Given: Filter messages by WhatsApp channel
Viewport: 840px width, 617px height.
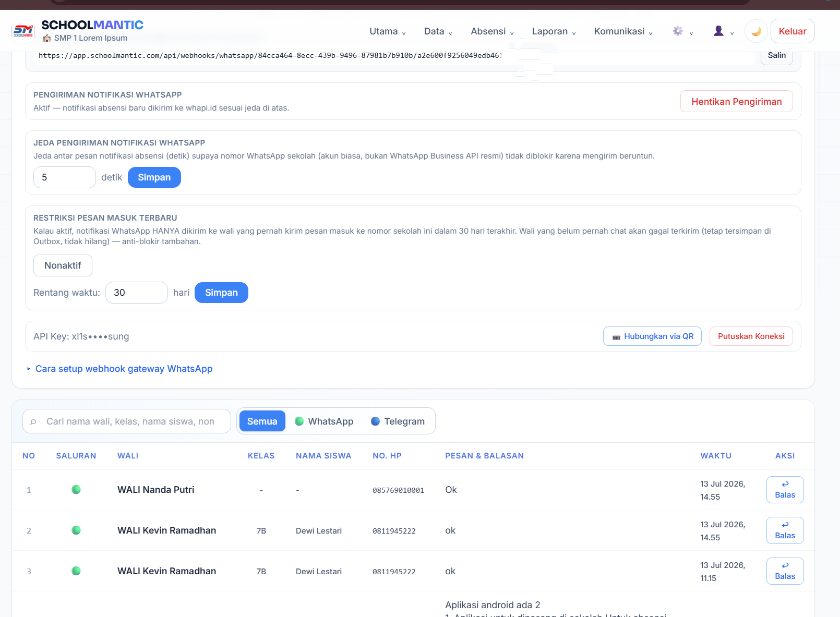Looking at the screenshot, I should pos(324,421).
